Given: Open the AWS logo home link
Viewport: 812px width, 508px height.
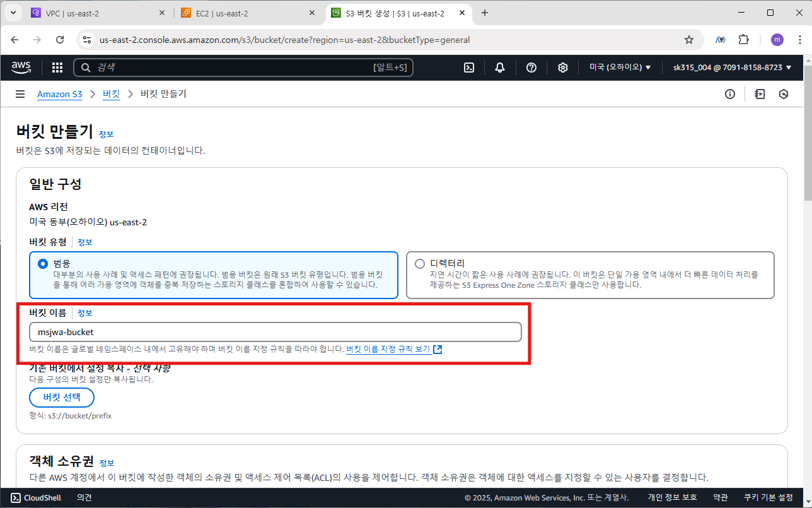Looking at the screenshot, I should (21, 68).
